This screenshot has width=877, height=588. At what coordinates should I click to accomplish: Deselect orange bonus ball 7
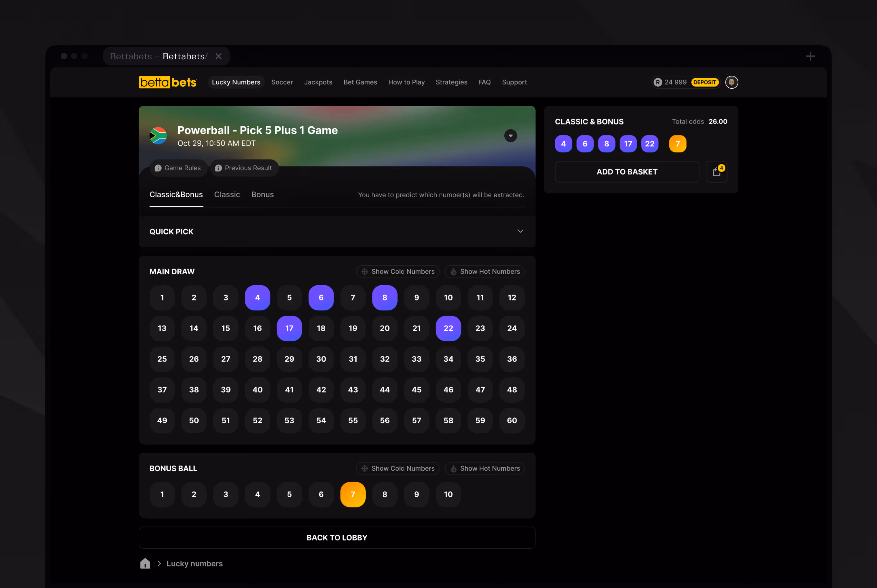353,494
